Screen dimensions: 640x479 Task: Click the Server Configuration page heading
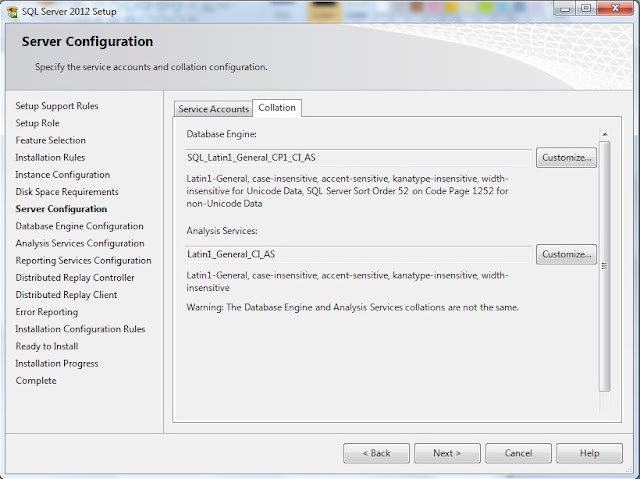[x=87, y=42]
